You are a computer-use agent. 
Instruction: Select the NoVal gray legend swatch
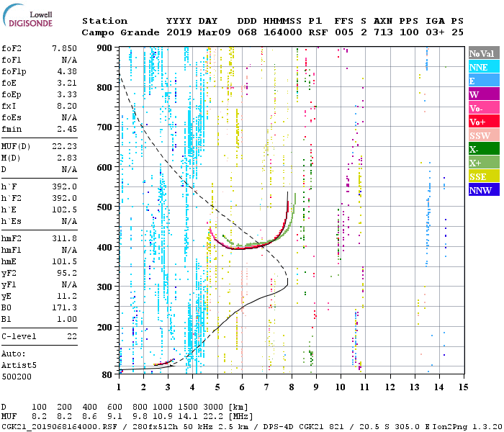click(x=484, y=53)
